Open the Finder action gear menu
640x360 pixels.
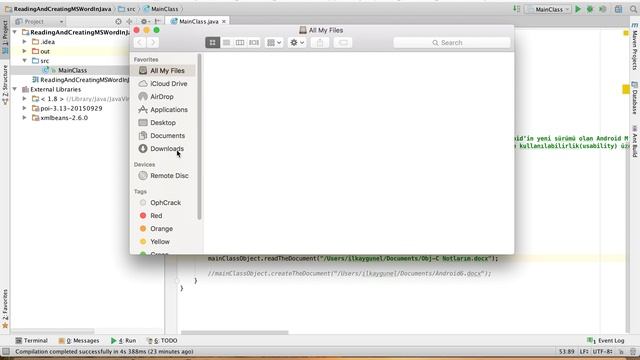[x=297, y=42]
